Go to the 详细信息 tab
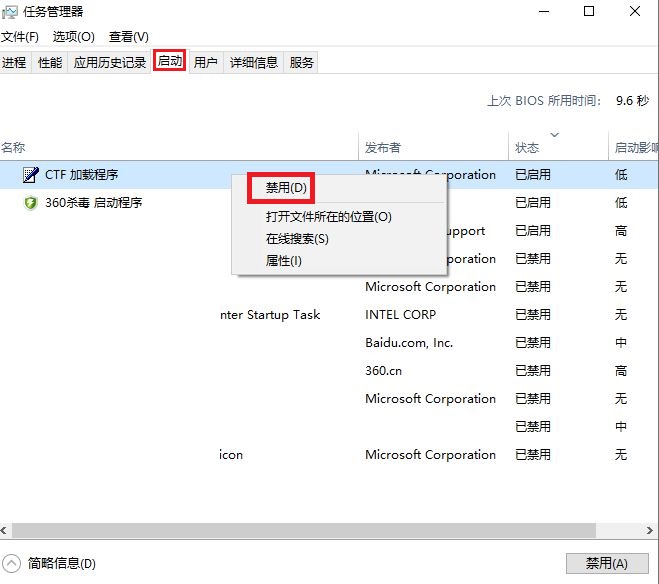Screen dimensions: 659x584 (254, 62)
